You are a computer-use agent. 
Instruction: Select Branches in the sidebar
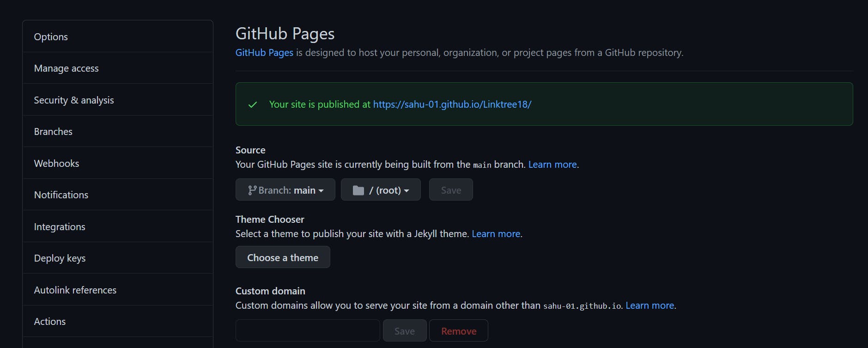click(x=118, y=131)
